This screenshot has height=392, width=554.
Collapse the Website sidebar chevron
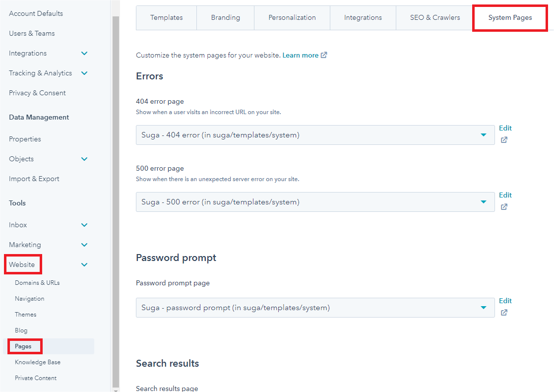[x=84, y=264]
